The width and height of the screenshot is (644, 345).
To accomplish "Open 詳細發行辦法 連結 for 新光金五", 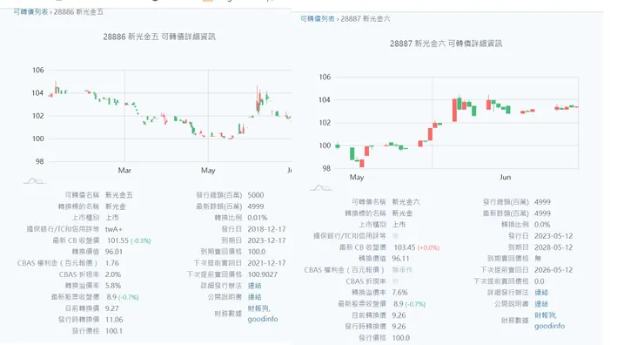I will pos(255,286).
